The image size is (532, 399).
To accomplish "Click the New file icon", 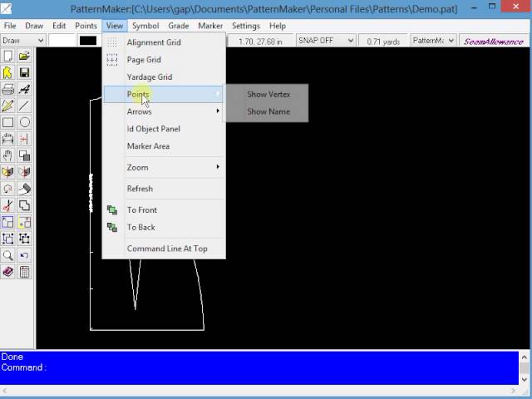I will [x=7, y=56].
